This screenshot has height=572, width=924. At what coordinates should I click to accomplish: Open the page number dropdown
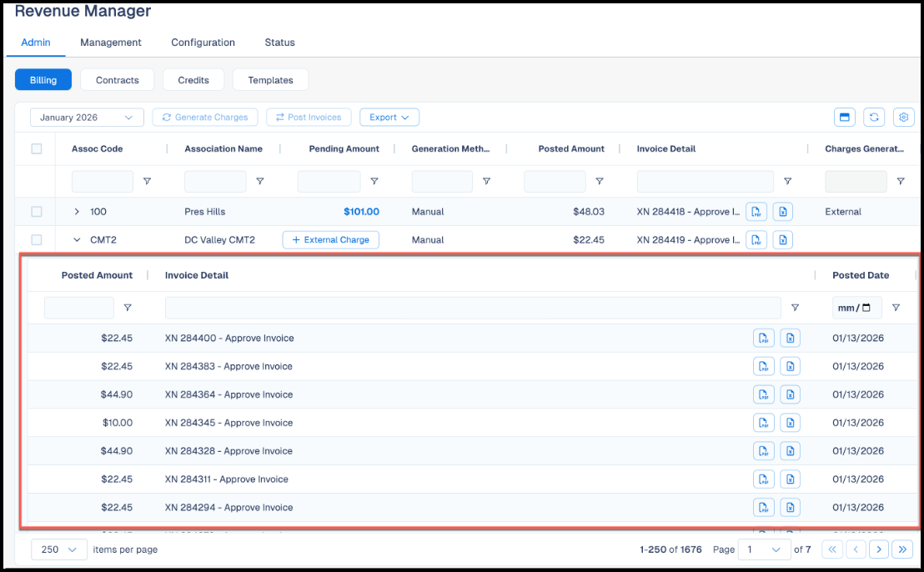click(x=765, y=549)
